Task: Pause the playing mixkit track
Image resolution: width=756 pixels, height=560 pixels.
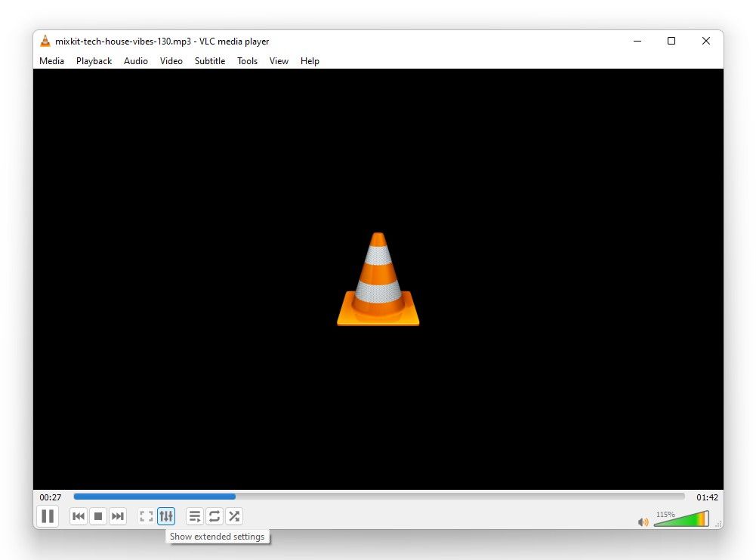Action: pos(48,516)
